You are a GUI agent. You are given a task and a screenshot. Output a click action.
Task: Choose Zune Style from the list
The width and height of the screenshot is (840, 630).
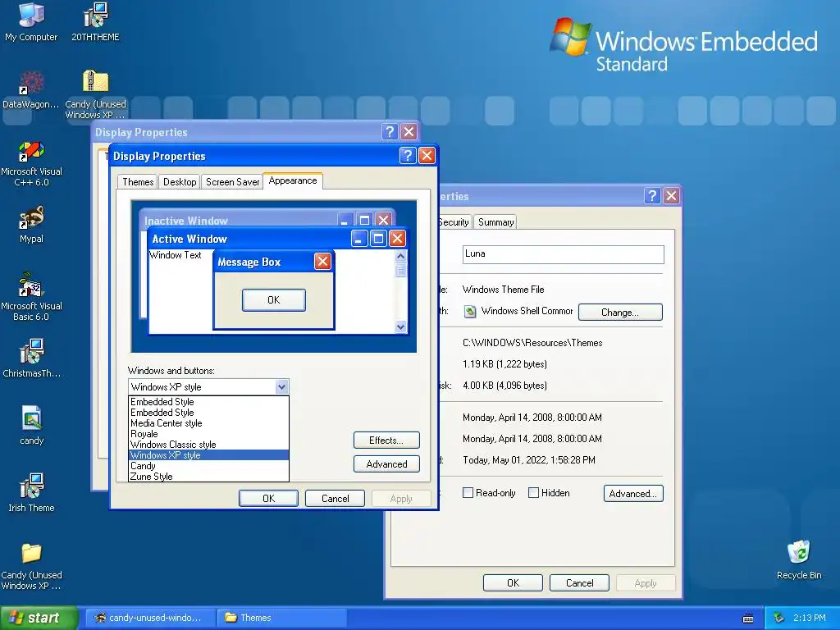click(x=209, y=477)
